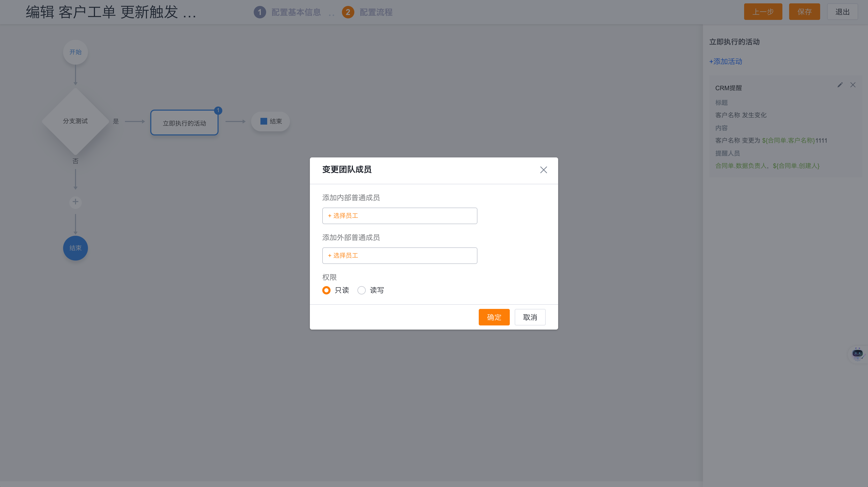The image size is (868, 487).
Task: Click the CRM提醒 card heading
Action: pos(729,88)
